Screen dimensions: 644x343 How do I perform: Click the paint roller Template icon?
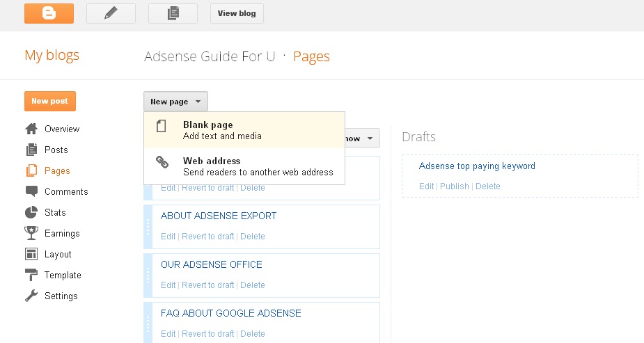point(31,275)
